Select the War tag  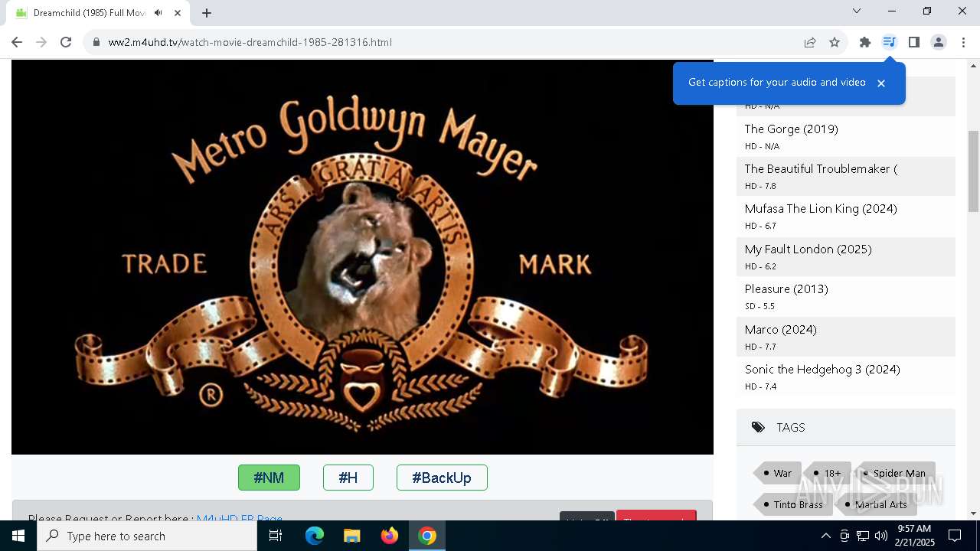(778, 473)
